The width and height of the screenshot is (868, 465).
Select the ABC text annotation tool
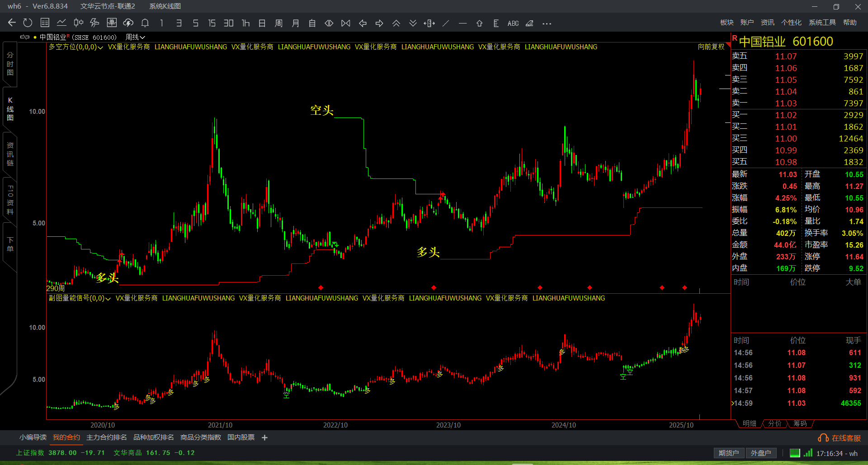click(513, 23)
